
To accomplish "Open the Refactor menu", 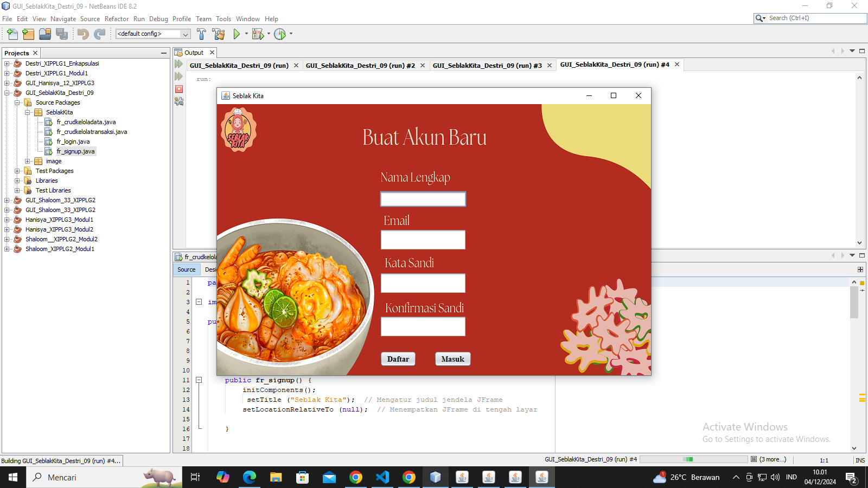I will pyautogui.click(x=116, y=19).
